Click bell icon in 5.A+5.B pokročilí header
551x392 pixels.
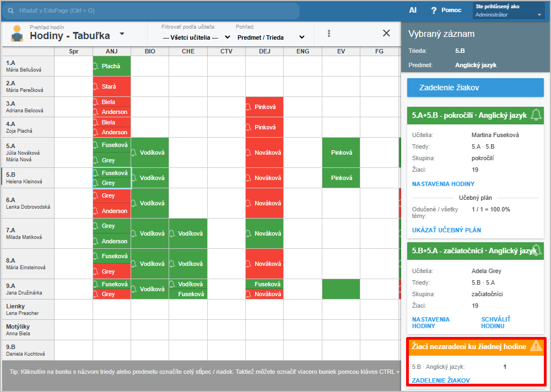(536, 115)
